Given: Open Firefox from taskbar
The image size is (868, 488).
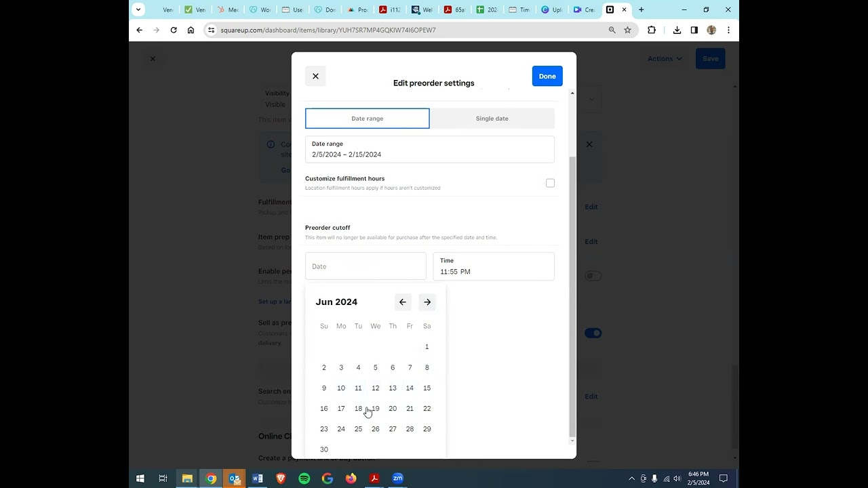Looking at the screenshot, I should [x=351, y=479].
